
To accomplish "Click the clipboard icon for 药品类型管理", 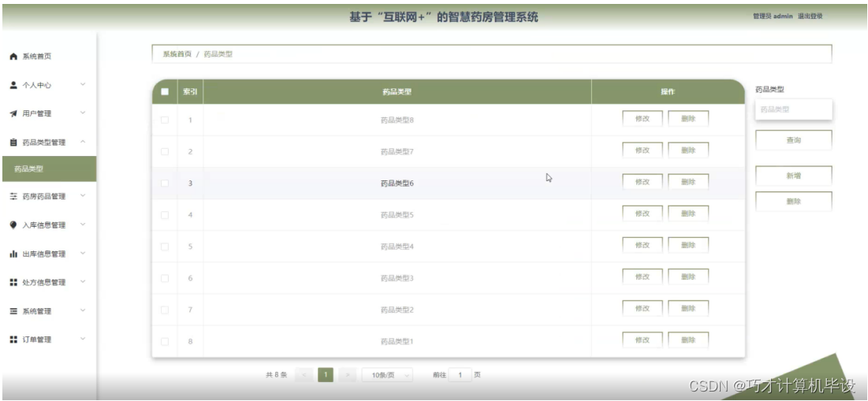I will point(14,142).
